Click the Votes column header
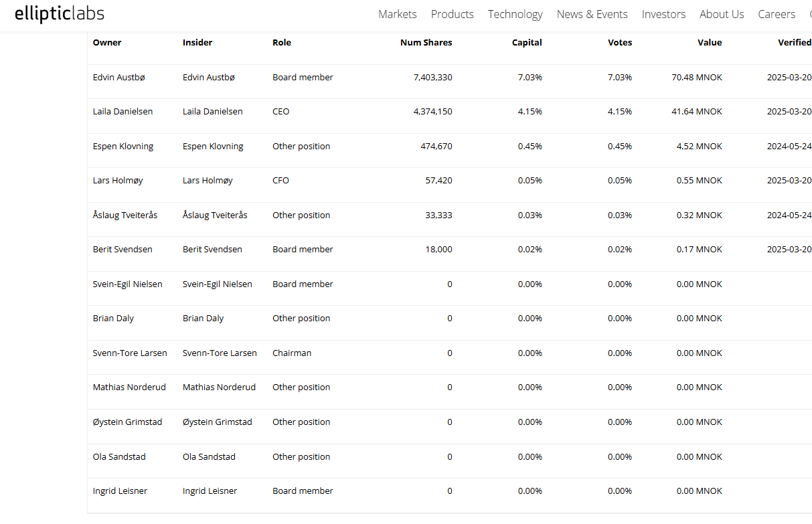This screenshot has width=812, height=524. point(620,42)
